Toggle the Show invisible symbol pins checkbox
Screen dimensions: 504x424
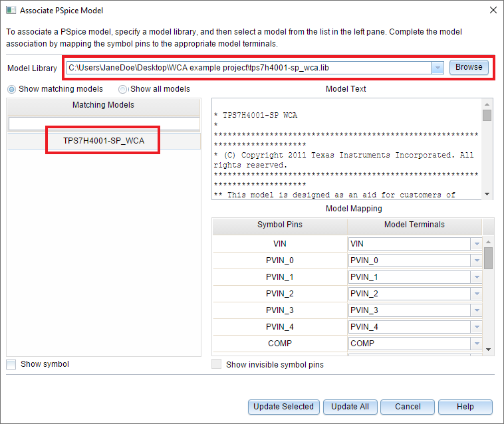(216, 364)
